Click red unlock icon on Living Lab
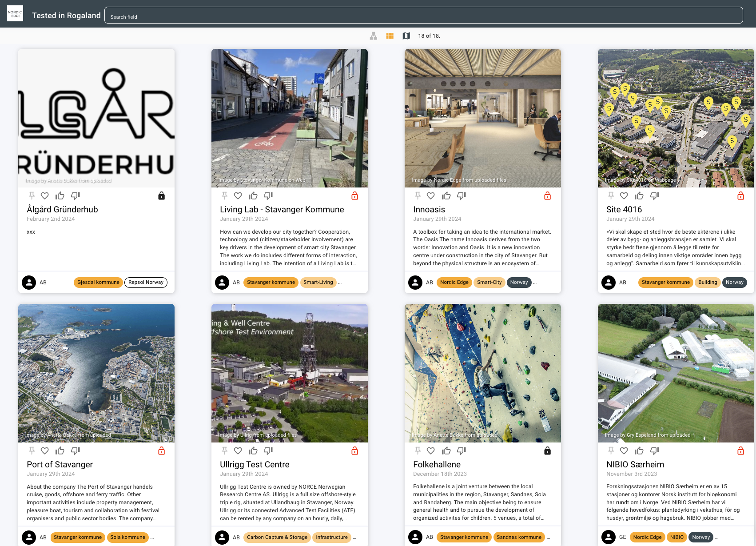This screenshot has height=546, width=756. (x=355, y=195)
